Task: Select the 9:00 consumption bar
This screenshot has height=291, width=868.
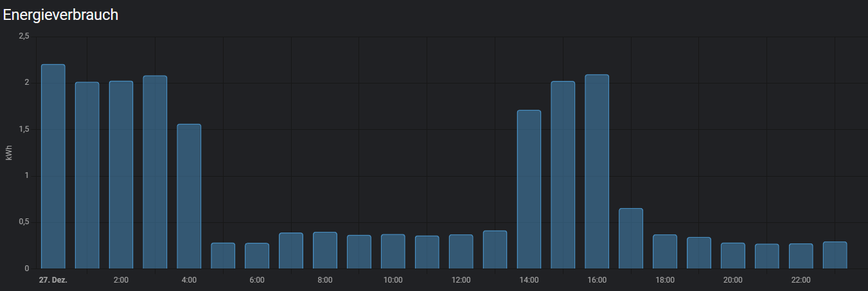Action: click(x=359, y=252)
